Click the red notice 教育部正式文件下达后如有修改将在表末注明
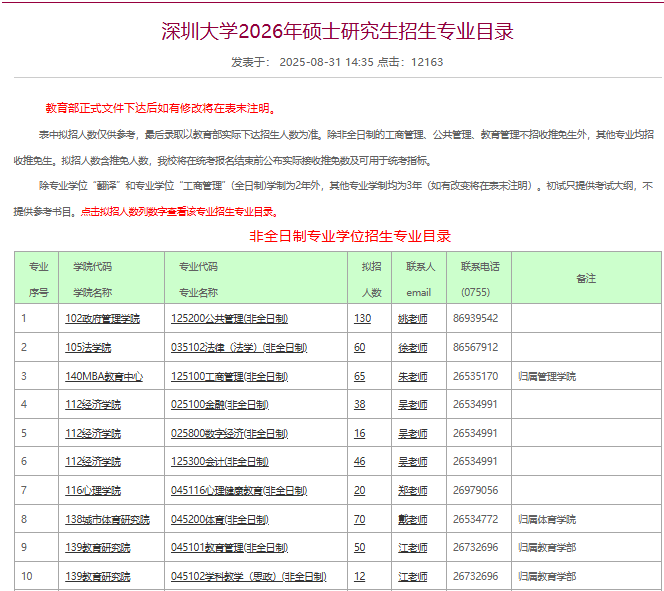Image resolution: width=664 pixels, height=591 pixels. (161, 108)
